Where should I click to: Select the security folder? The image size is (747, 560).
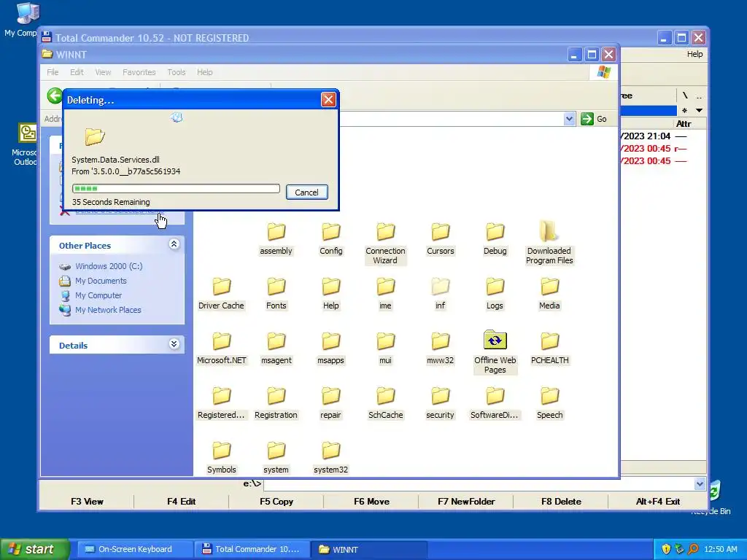[x=440, y=403]
